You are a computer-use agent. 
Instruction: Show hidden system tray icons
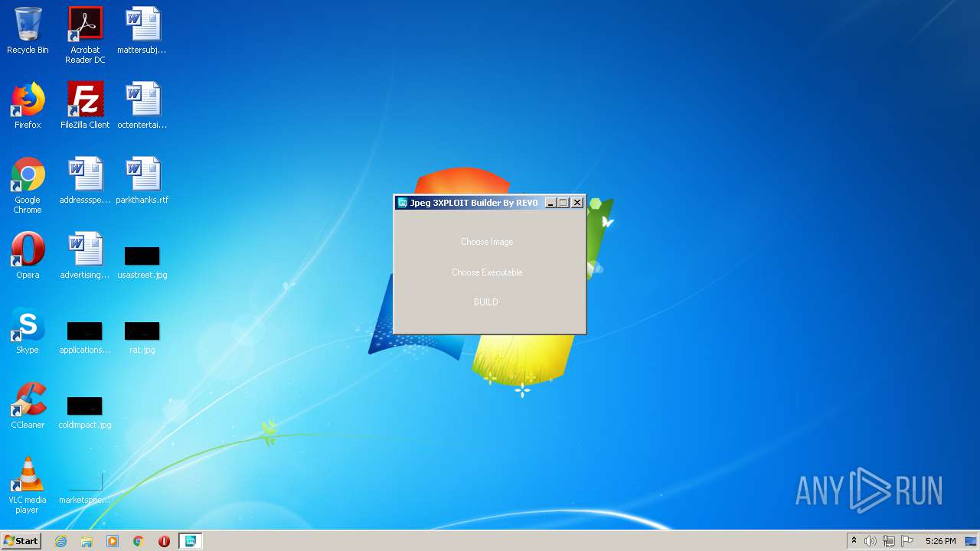pyautogui.click(x=854, y=541)
